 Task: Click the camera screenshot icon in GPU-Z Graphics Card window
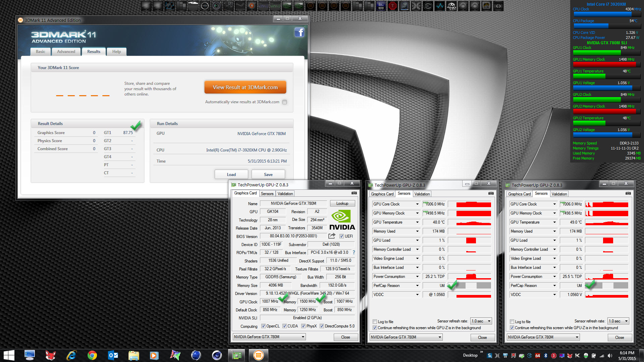(354, 193)
